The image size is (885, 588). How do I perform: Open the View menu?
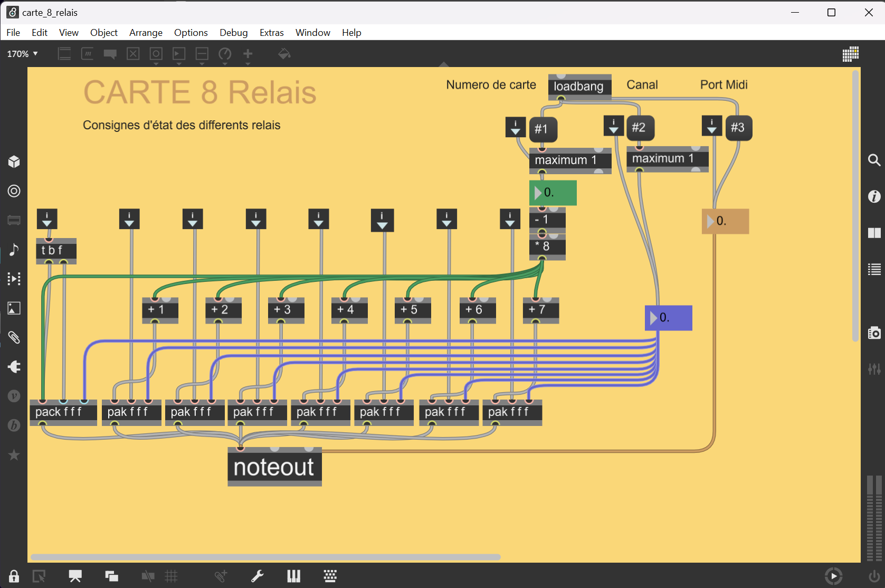(x=69, y=32)
